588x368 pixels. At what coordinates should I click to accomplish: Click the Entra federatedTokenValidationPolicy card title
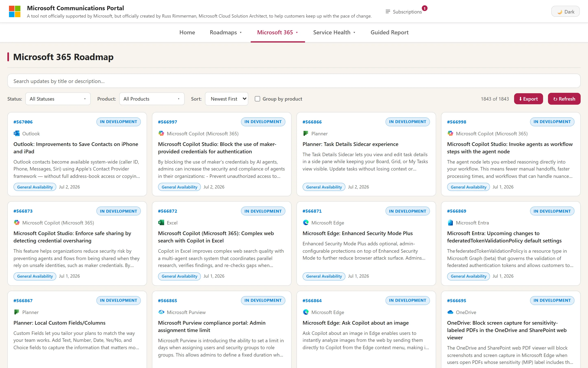tap(504, 237)
